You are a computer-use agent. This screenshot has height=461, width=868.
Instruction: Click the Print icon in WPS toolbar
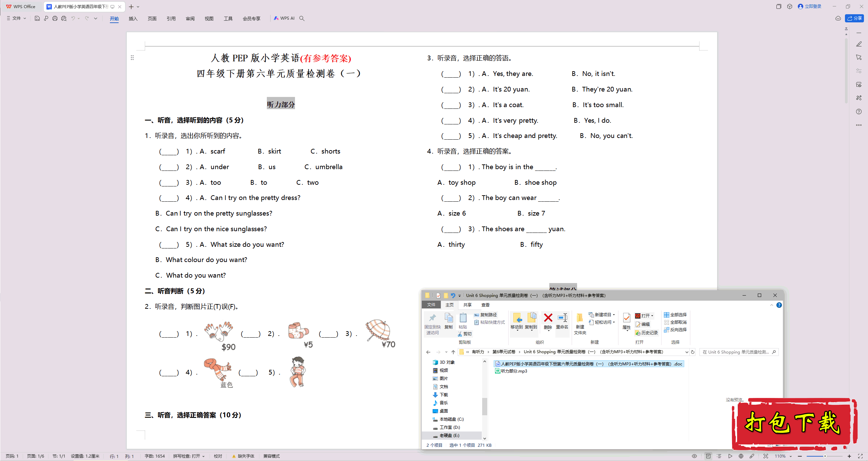[55, 18]
